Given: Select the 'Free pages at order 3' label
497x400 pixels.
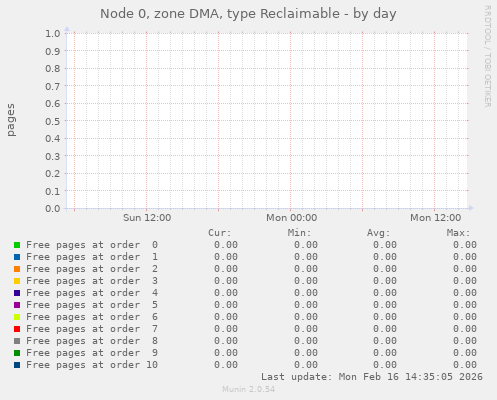Looking at the screenshot, I should click(x=92, y=281).
